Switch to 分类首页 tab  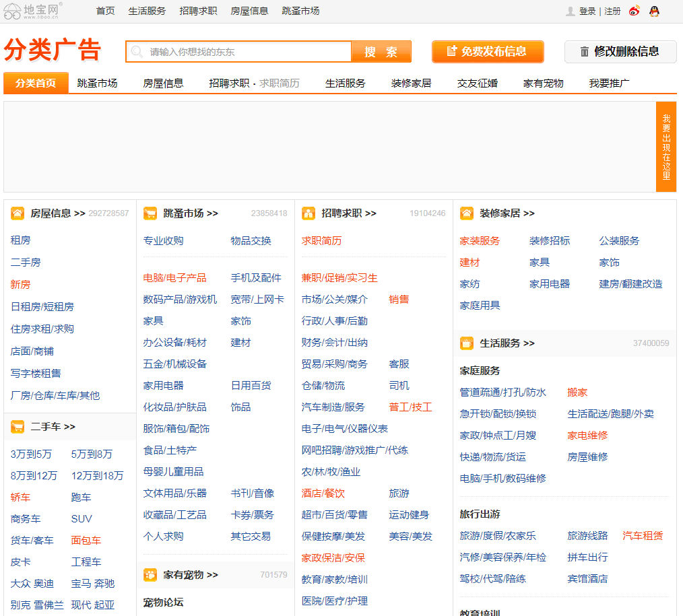pos(36,83)
